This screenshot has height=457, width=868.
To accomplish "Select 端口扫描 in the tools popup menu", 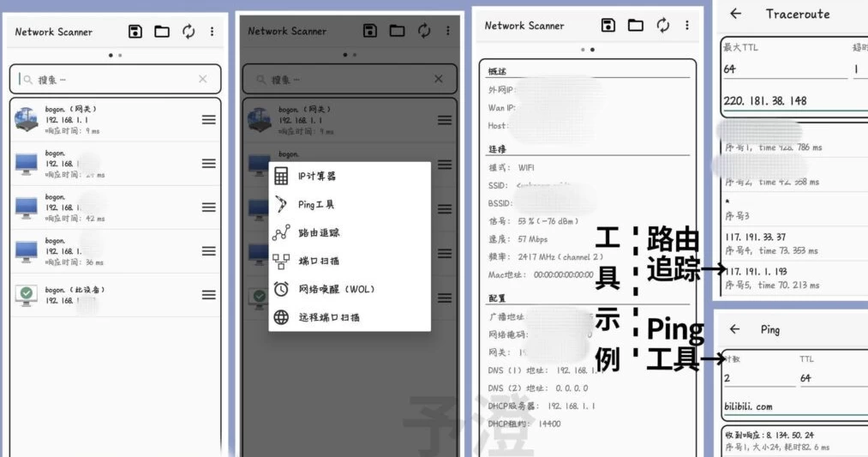I will 318,261.
